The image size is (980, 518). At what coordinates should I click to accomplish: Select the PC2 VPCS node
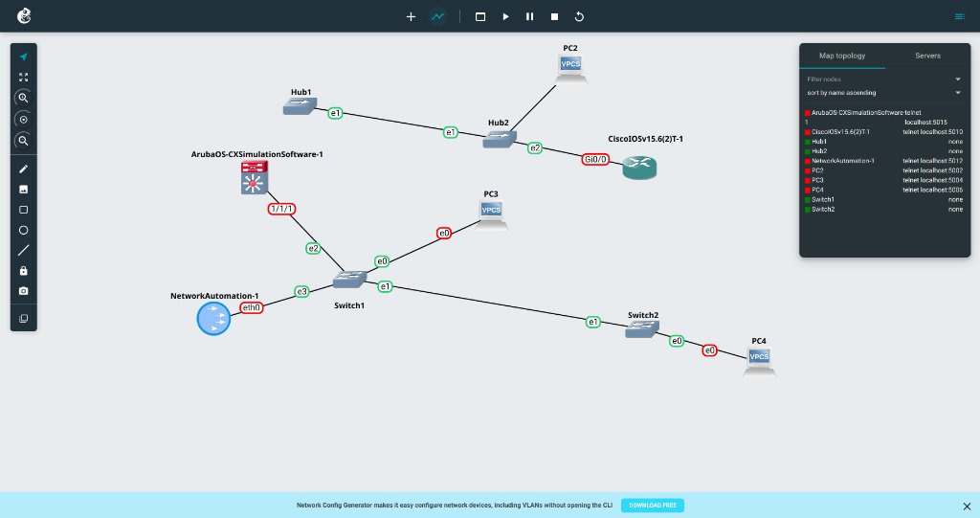[x=570, y=68]
